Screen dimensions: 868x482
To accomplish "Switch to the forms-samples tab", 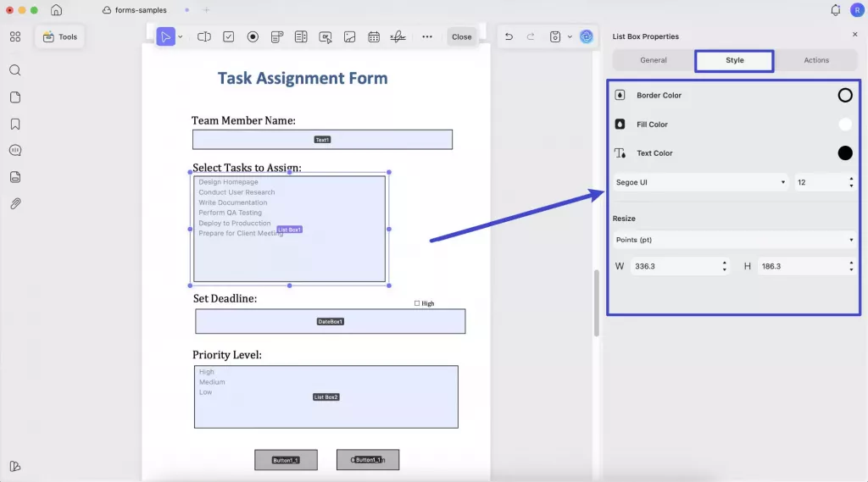I will (x=135, y=10).
